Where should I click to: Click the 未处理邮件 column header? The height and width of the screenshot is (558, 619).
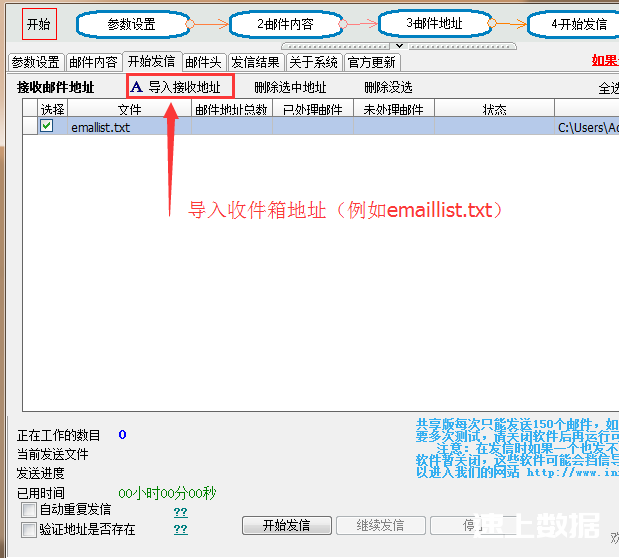[394, 109]
